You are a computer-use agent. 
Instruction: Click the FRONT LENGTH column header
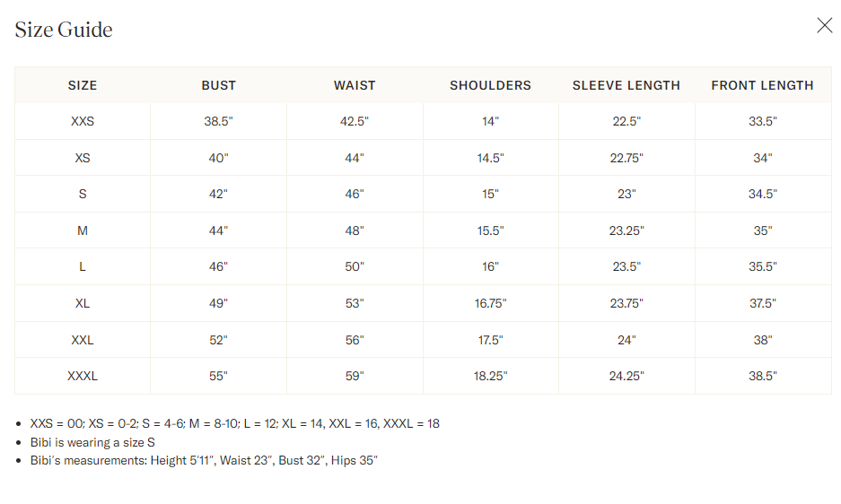pyautogui.click(x=762, y=85)
